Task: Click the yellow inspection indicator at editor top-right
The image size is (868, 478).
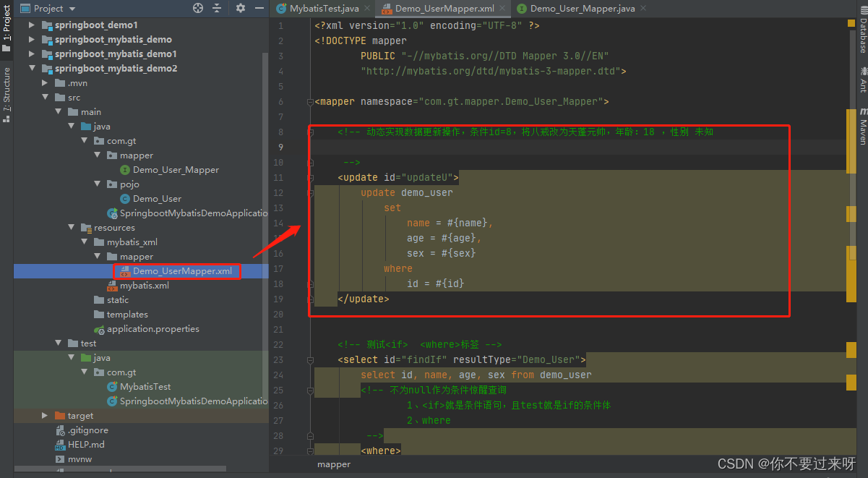Action: click(851, 24)
